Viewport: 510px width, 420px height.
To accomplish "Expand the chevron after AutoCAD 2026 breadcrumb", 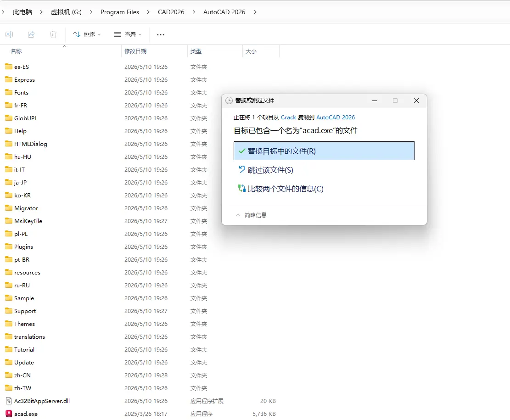I will point(255,12).
